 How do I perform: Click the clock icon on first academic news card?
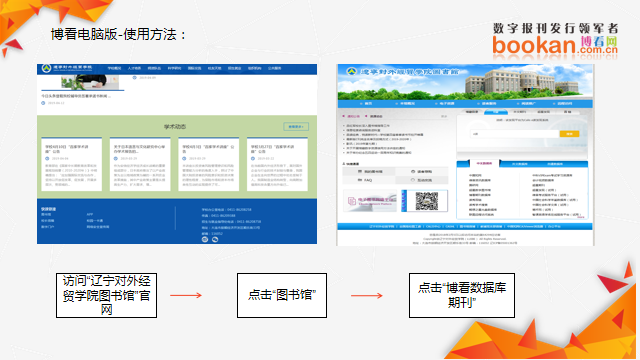tap(47, 158)
